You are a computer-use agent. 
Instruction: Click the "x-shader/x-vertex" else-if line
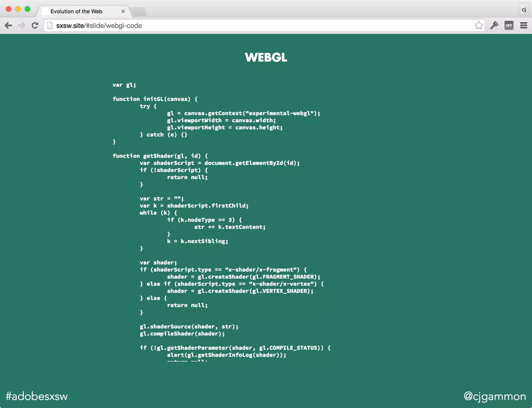click(x=232, y=284)
